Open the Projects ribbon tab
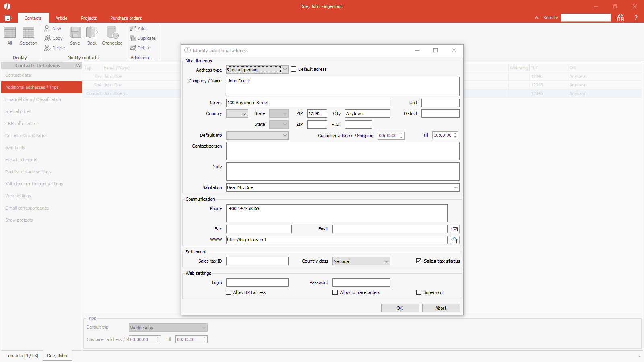Viewport: 644px width, 362px height. pos(89,18)
